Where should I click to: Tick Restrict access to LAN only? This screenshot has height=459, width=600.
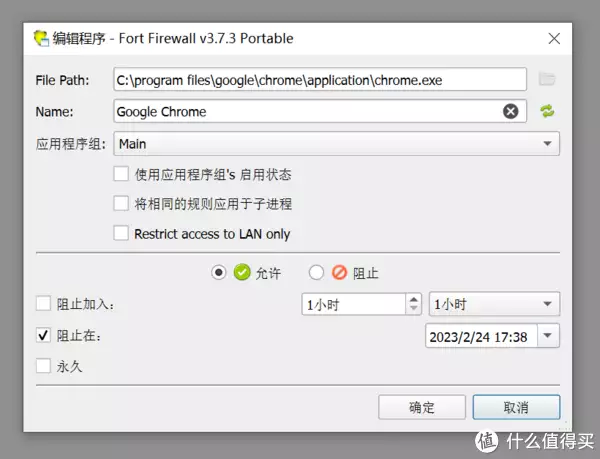(x=121, y=233)
